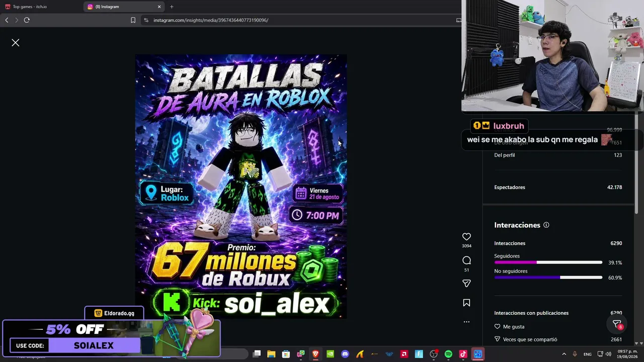The width and height of the screenshot is (644, 362).
Task: Click the Seguidores label
Action: pos(507,256)
